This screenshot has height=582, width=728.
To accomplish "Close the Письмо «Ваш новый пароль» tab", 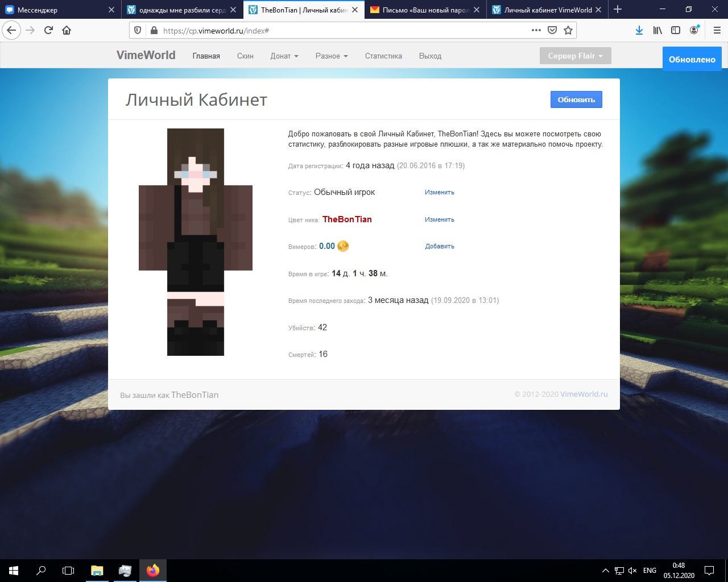I will pyautogui.click(x=477, y=10).
